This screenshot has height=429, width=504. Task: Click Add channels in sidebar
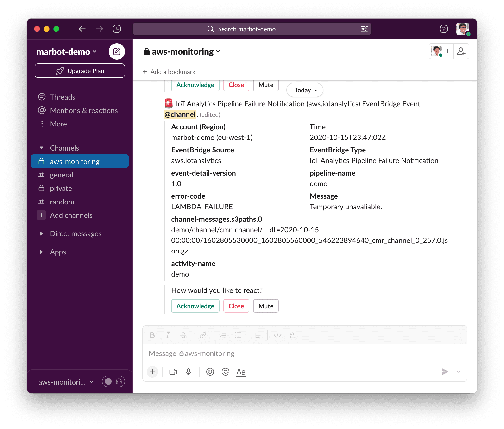pos(80,215)
